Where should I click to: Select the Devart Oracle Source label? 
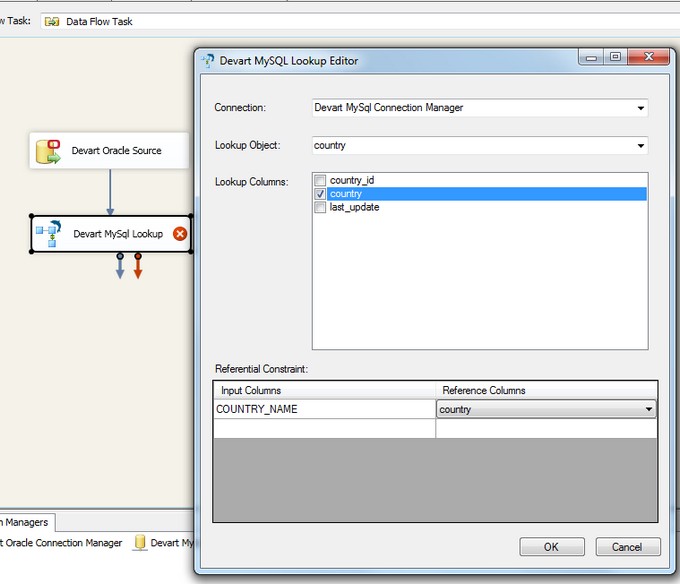[x=116, y=150]
